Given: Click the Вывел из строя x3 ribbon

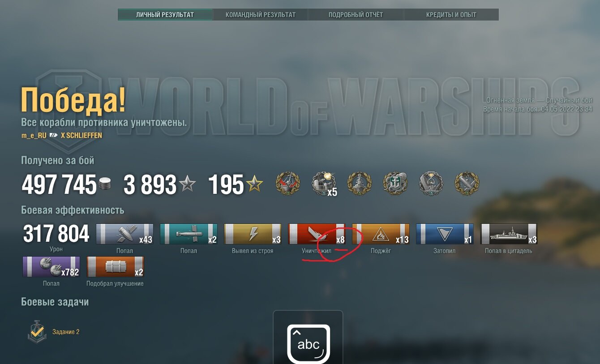Looking at the screenshot, I should pyautogui.click(x=253, y=234).
